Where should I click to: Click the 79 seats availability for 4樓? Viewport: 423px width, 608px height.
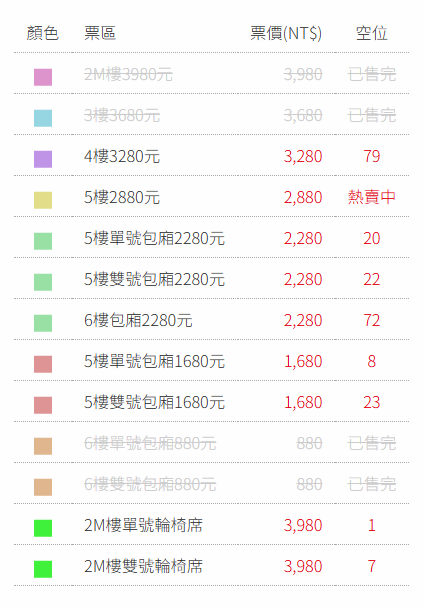(x=371, y=156)
